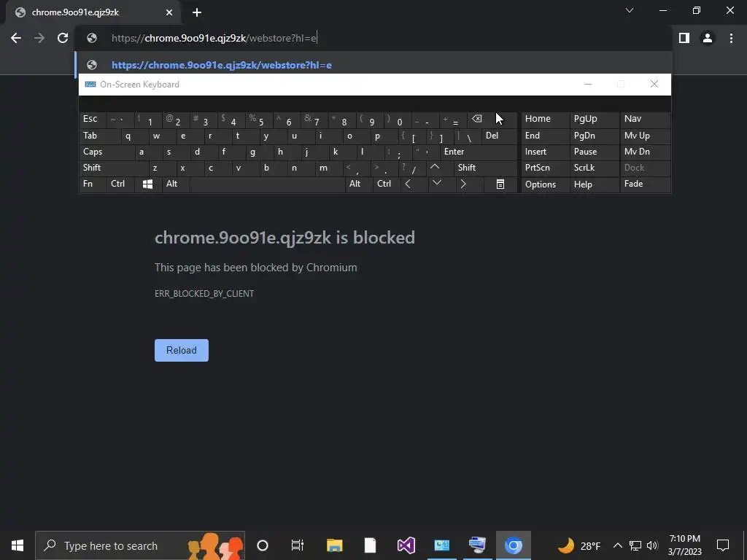Viewport: 747px width, 560px height.
Task: Click the number 5 key
Action: click(x=259, y=119)
